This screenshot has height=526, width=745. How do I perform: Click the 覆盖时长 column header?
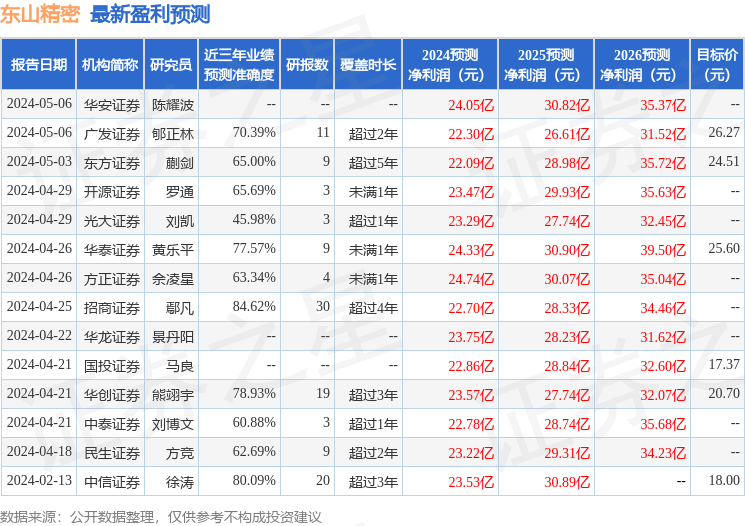(x=368, y=65)
